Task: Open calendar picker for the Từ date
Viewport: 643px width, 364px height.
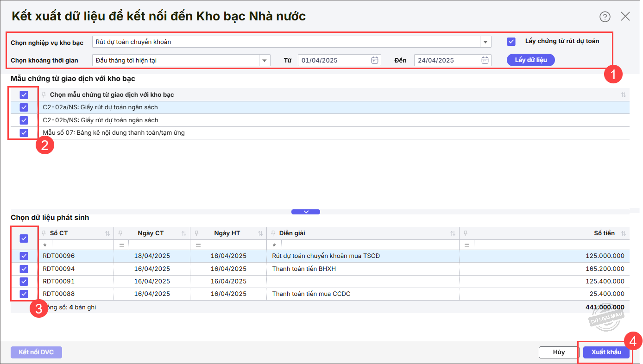Action: (375, 60)
